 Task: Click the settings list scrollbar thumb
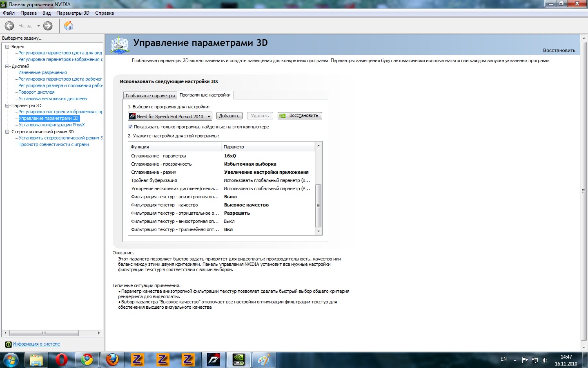pyautogui.click(x=318, y=206)
